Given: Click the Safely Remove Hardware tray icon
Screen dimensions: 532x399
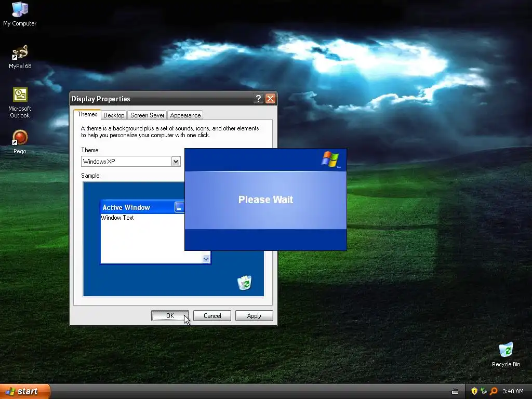Looking at the screenshot, I should (x=484, y=391).
